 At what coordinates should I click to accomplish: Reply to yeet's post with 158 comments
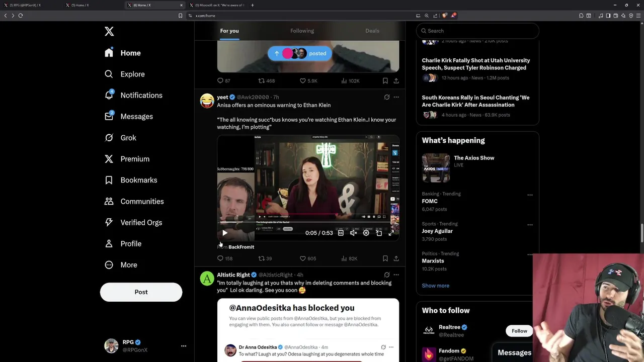[x=224, y=258]
